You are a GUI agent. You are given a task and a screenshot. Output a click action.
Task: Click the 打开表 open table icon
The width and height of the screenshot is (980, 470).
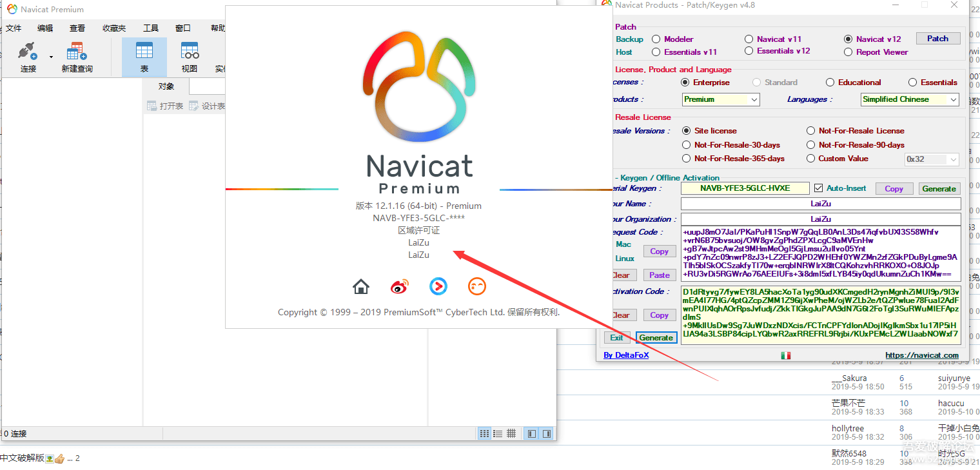coord(152,106)
